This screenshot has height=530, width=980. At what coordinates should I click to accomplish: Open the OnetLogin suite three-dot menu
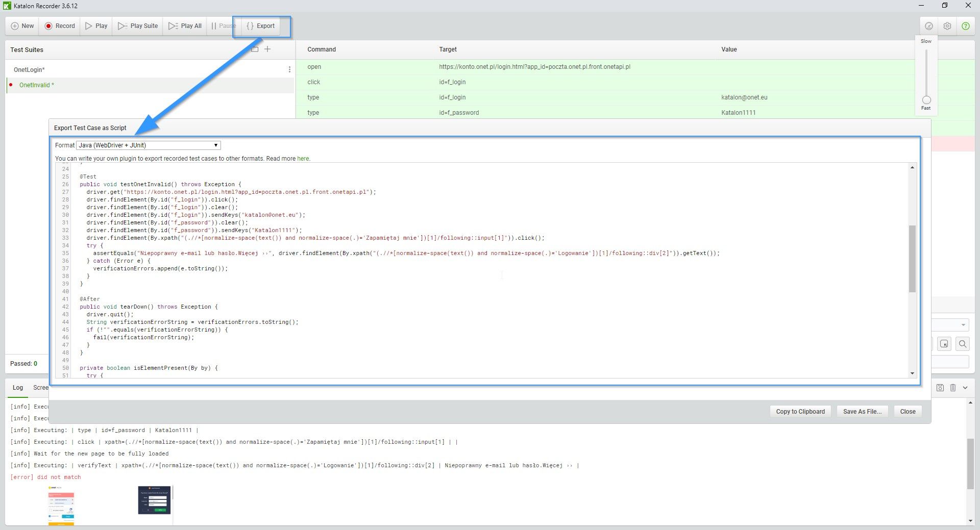(x=289, y=69)
